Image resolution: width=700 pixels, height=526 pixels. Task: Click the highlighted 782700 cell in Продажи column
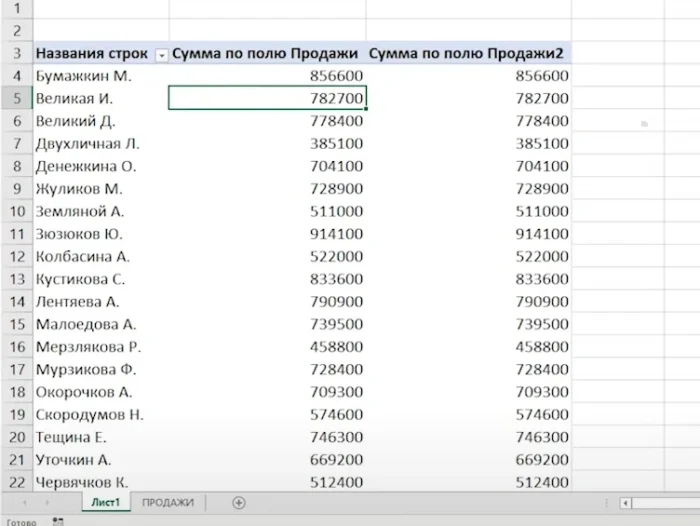tap(267, 98)
